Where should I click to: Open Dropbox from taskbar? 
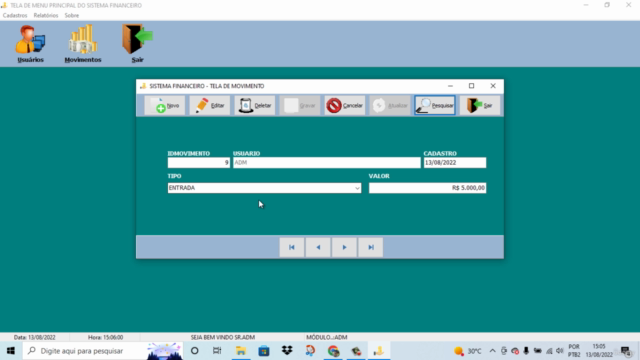click(287, 351)
